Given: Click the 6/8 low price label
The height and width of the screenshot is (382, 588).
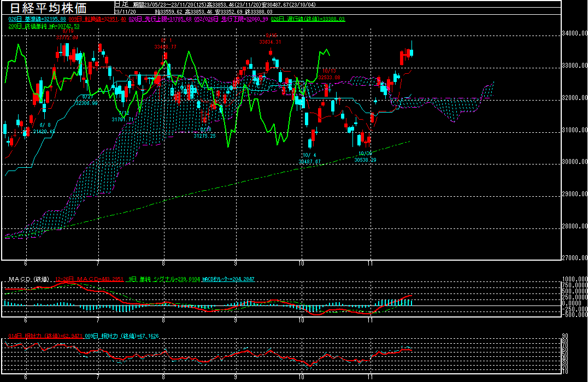Looking at the screenshot, I should coord(44,128).
